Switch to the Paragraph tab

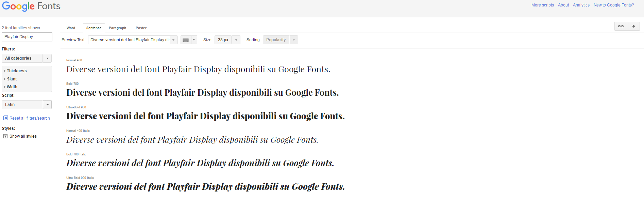coord(117,28)
